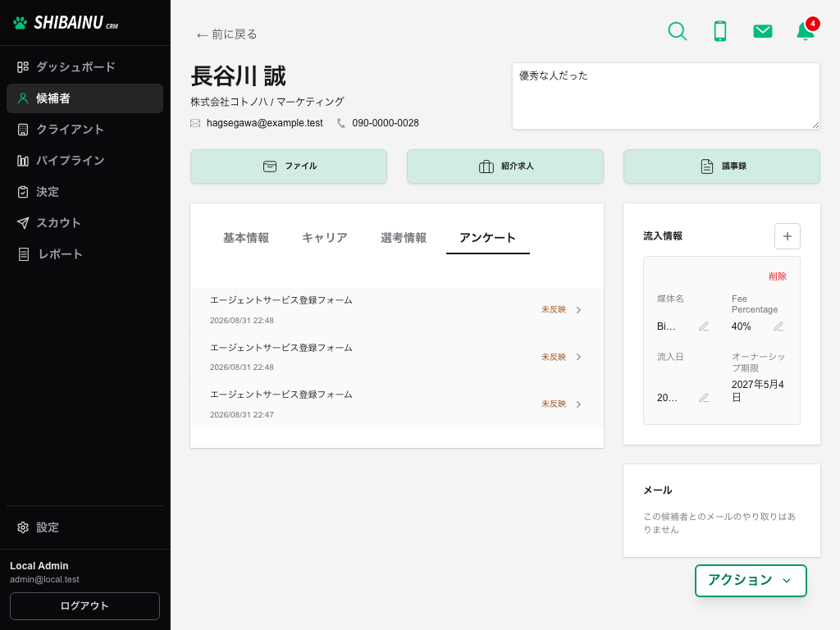Expand first survey row chevron at 22:48
Image resolution: width=840 pixels, height=630 pixels.
(578, 309)
